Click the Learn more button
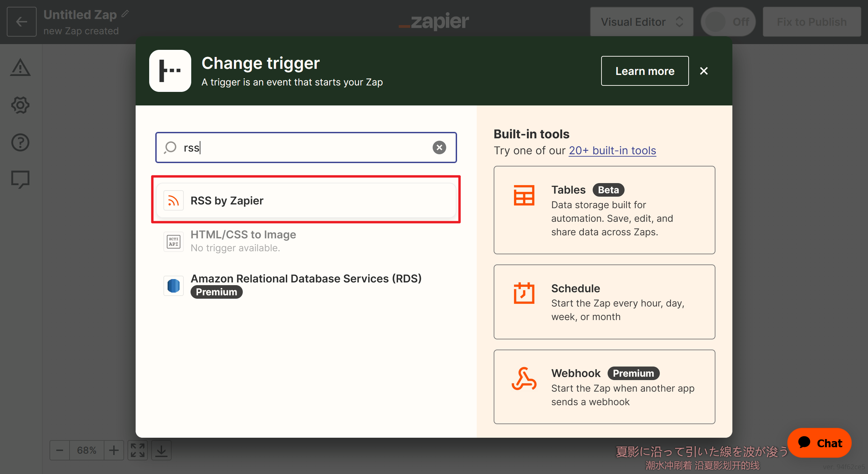868x474 pixels. (645, 71)
